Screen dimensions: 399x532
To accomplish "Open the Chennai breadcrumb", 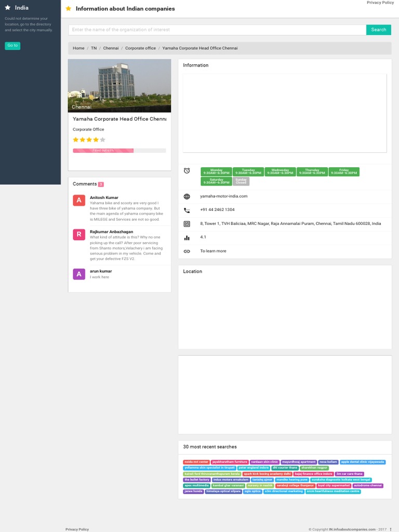I will (x=111, y=48).
